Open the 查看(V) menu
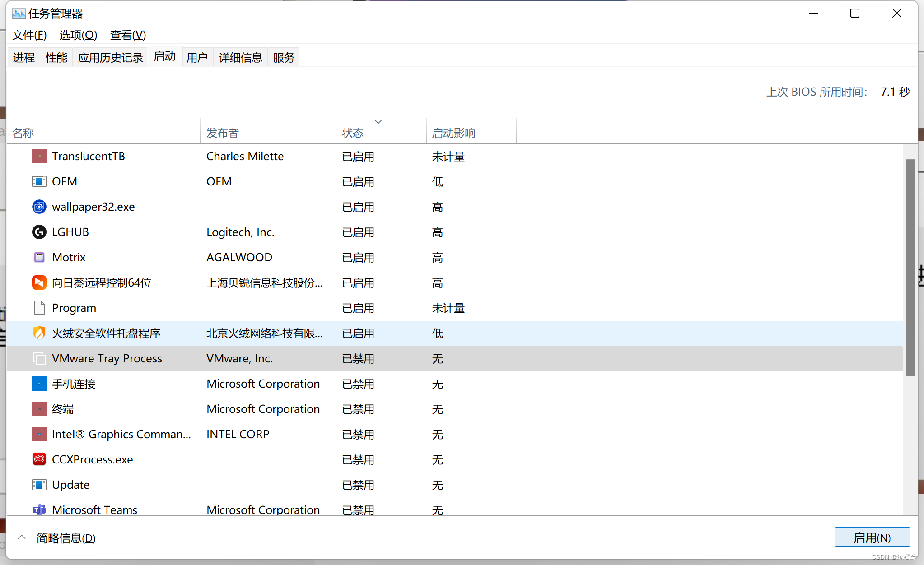This screenshot has height=565, width=924. 128,35
